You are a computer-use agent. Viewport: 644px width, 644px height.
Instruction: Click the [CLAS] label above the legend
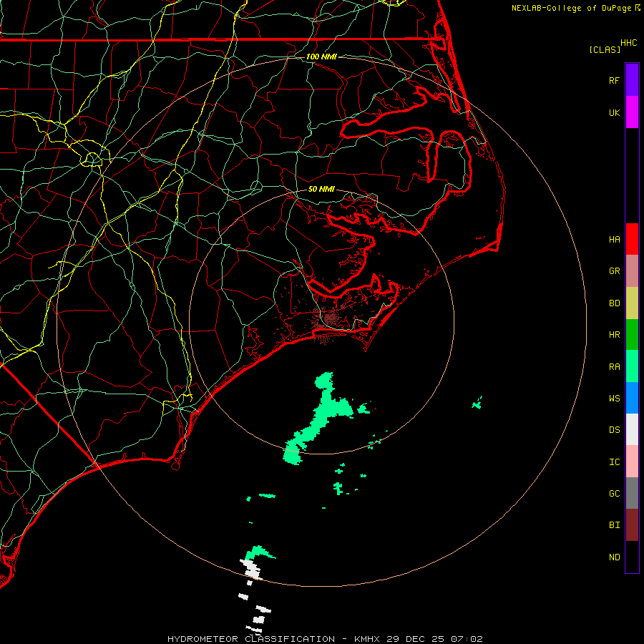click(x=605, y=50)
